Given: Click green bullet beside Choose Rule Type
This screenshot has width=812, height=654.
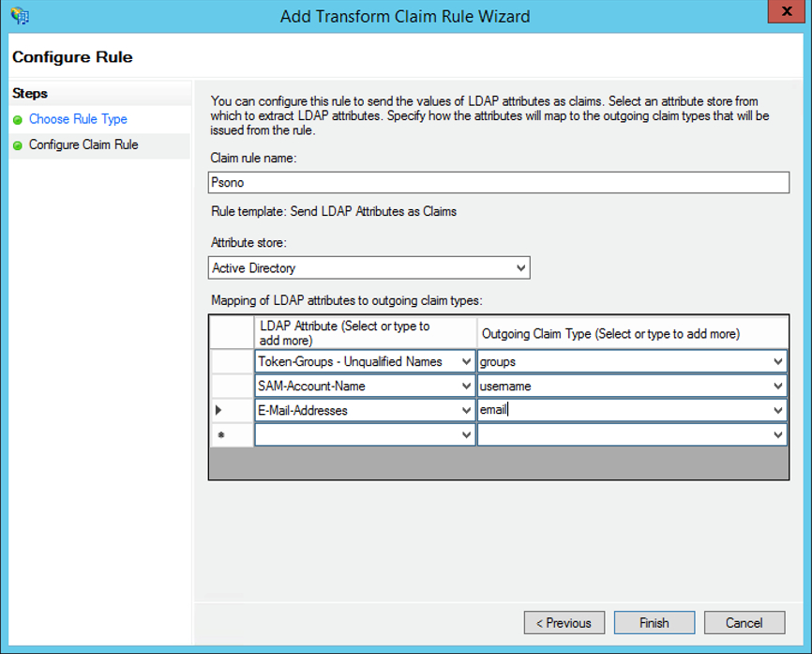Looking at the screenshot, I should pyautogui.click(x=18, y=120).
